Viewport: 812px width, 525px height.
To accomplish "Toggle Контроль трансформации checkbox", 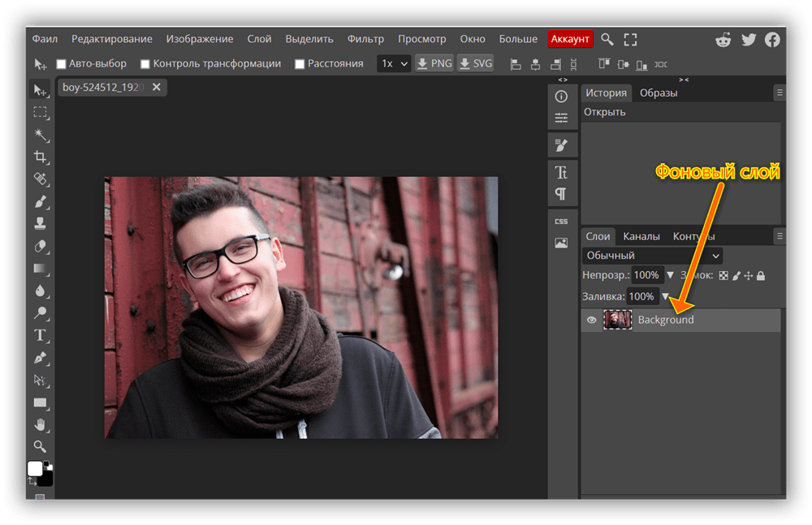I will 145,64.
